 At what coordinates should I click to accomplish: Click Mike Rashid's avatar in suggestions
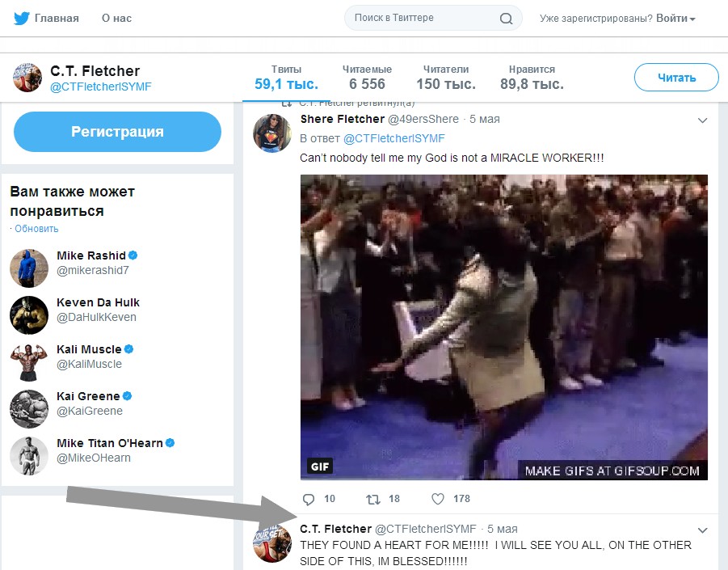pyautogui.click(x=29, y=268)
